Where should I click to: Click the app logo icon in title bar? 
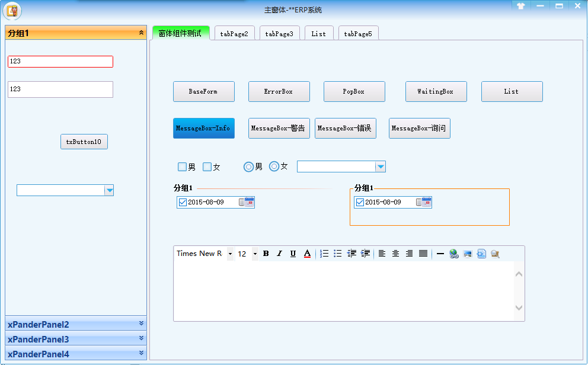click(12, 11)
